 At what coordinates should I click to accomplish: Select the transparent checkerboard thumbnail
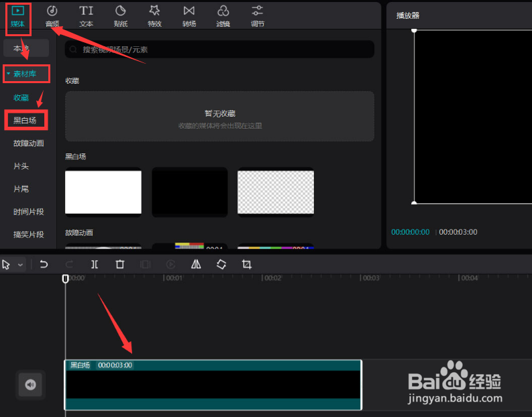276,192
